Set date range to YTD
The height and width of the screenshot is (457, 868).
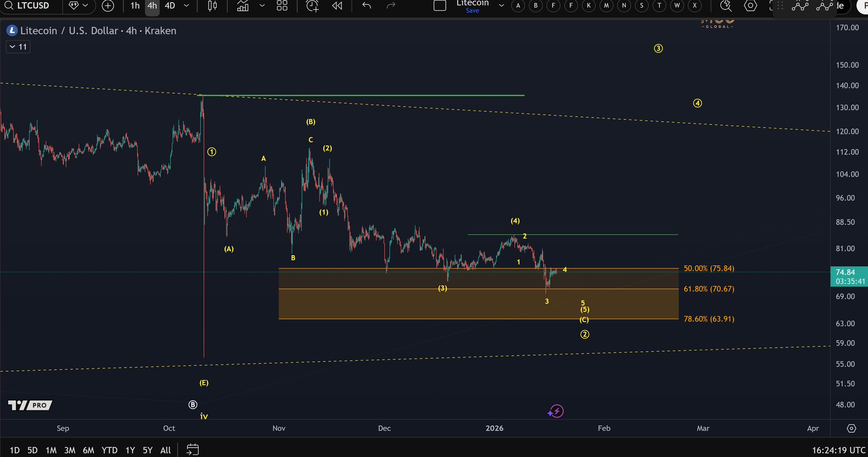pyautogui.click(x=109, y=450)
